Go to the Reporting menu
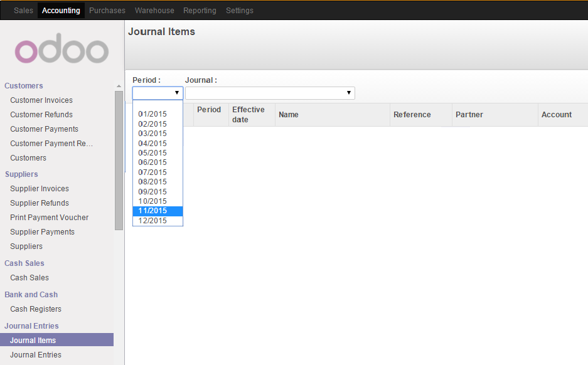This screenshot has height=365, width=588. pyautogui.click(x=200, y=10)
